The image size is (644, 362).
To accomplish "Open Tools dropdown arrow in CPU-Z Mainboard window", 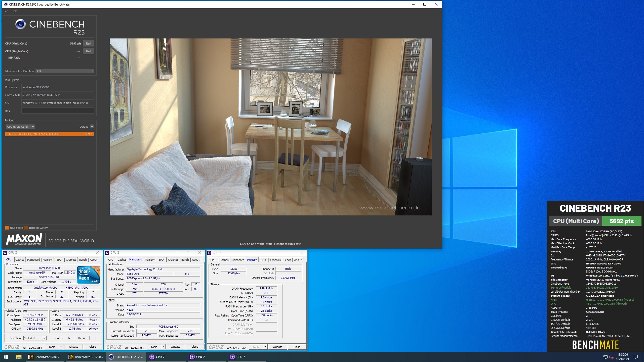I will click(x=163, y=347).
